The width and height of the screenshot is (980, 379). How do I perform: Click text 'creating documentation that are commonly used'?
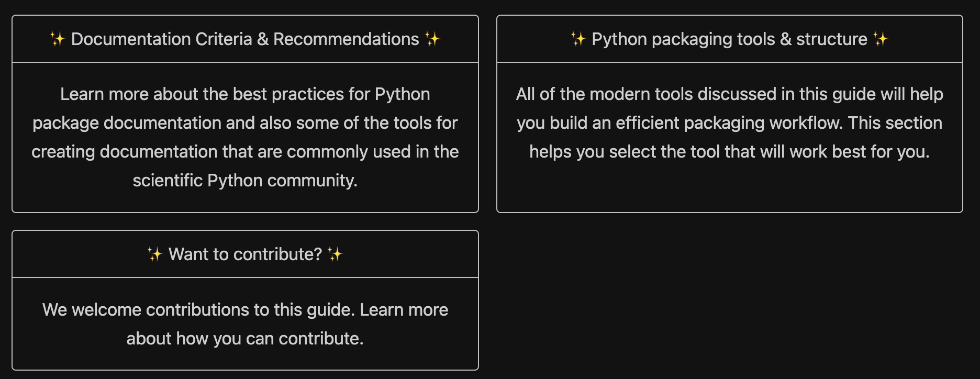(x=221, y=152)
